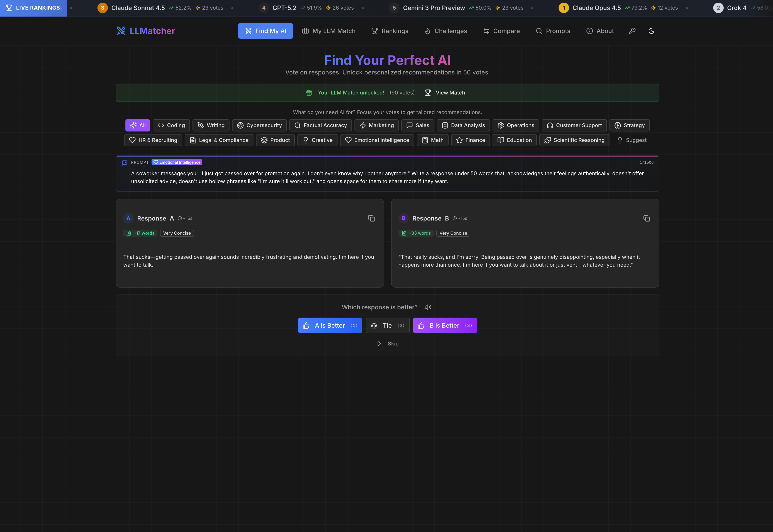
Task: Open the Challenges nav item
Action: pos(446,31)
